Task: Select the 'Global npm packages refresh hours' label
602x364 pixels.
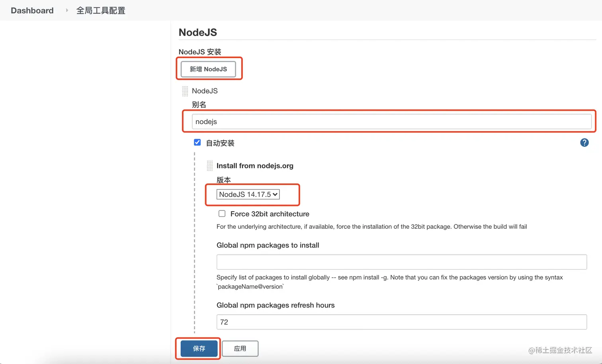Action: point(276,305)
